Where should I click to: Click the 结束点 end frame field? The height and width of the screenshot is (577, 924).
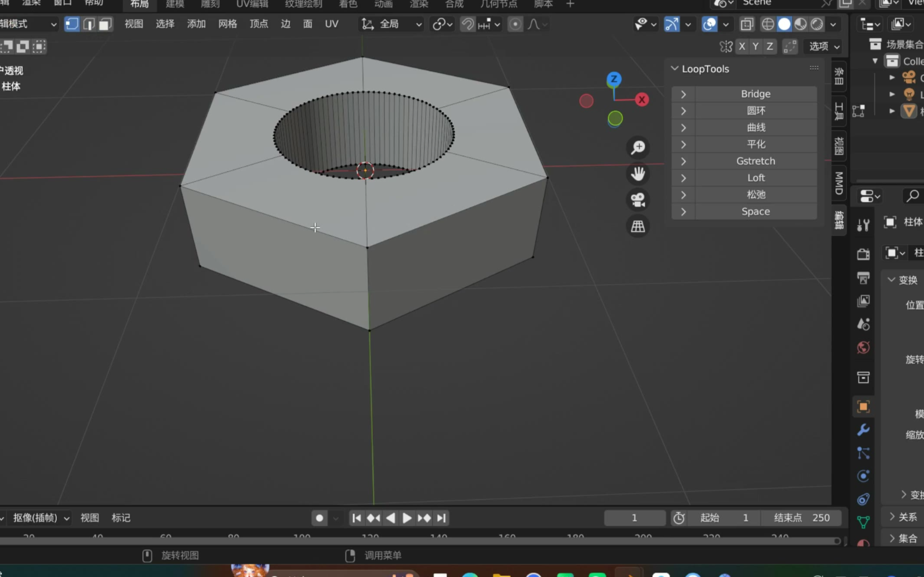click(x=802, y=518)
